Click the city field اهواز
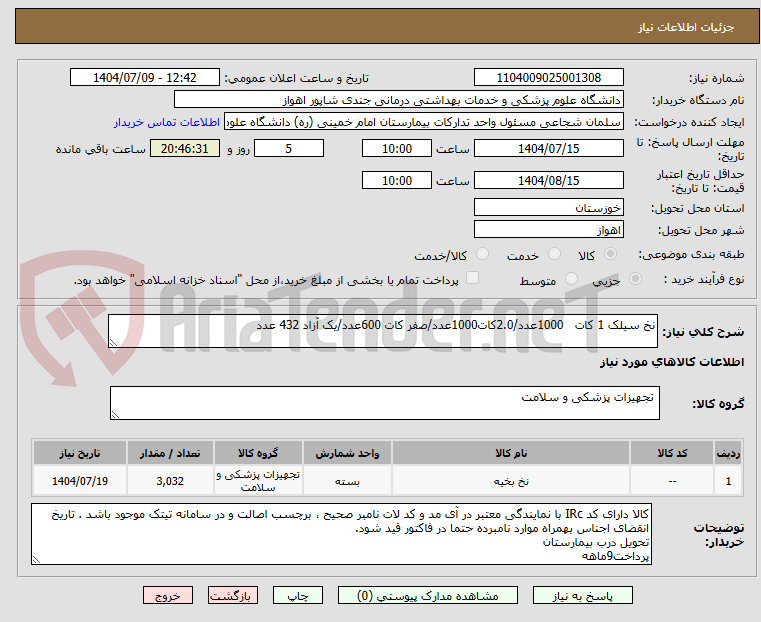The image size is (761, 622). [x=548, y=229]
